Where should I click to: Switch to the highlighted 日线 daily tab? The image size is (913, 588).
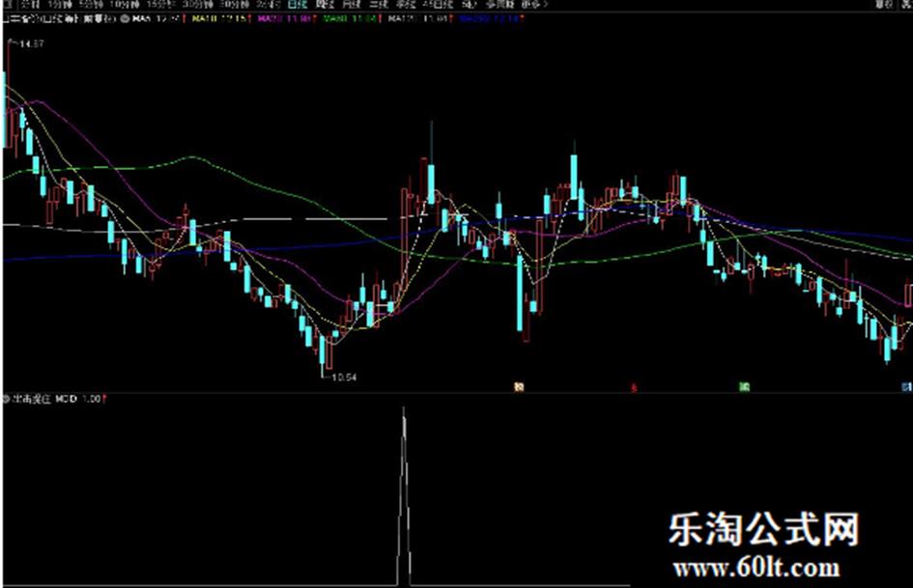pos(298,4)
